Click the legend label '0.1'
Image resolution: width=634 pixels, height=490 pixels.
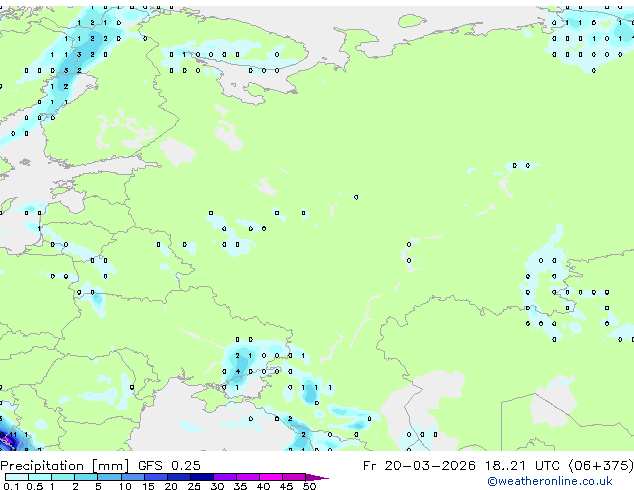(x=11, y=486)
